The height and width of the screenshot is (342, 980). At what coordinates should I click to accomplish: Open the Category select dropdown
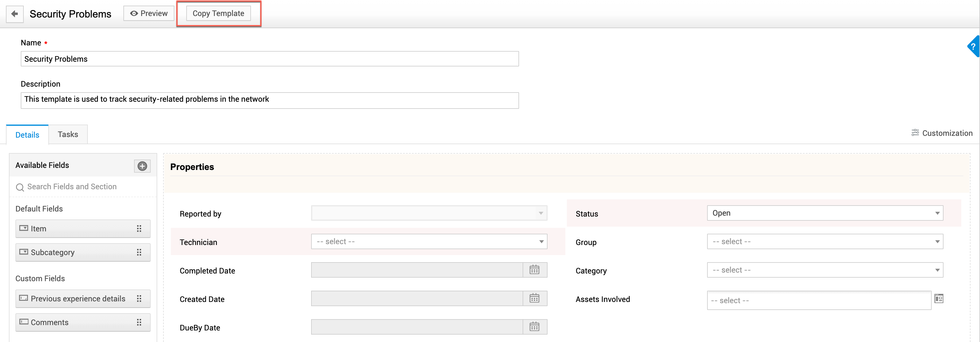tap(825, 270)
